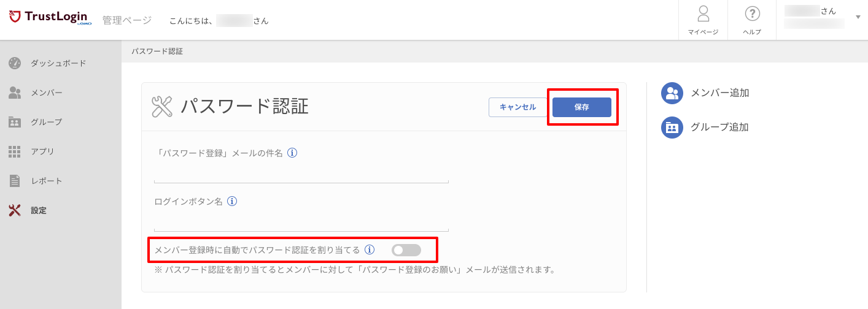This screenshot has height=309, width=868.
Task: Click the メンバー追加 link
Action: pyautogui.click(x=705, y=93)
